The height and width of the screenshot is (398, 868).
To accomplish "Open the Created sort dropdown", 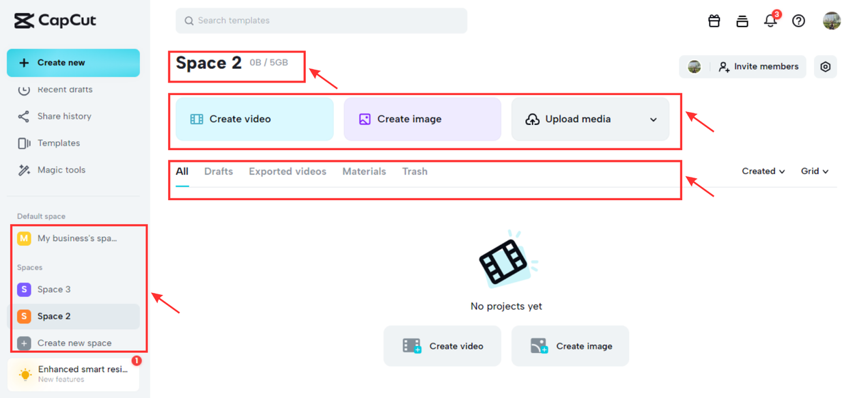I will coord(764,171).
